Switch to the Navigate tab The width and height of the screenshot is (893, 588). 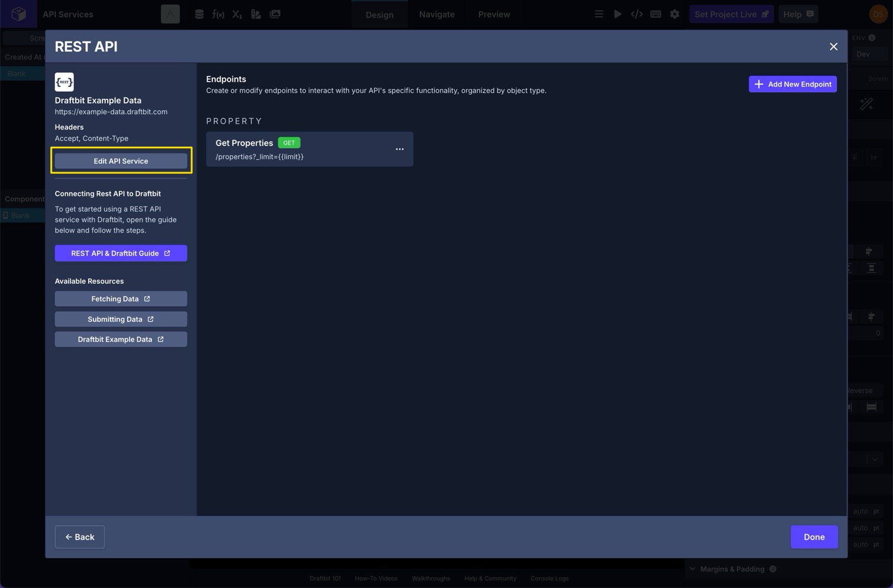(436, 14)
